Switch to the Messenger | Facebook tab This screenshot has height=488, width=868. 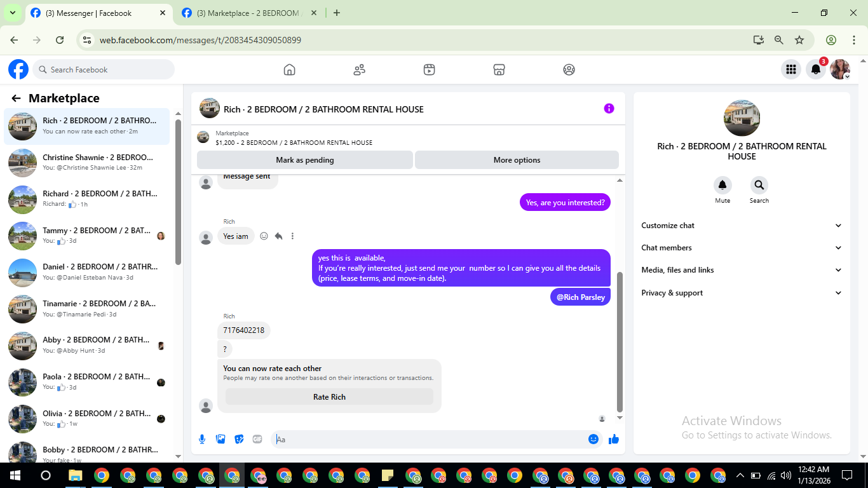[98, 13]
